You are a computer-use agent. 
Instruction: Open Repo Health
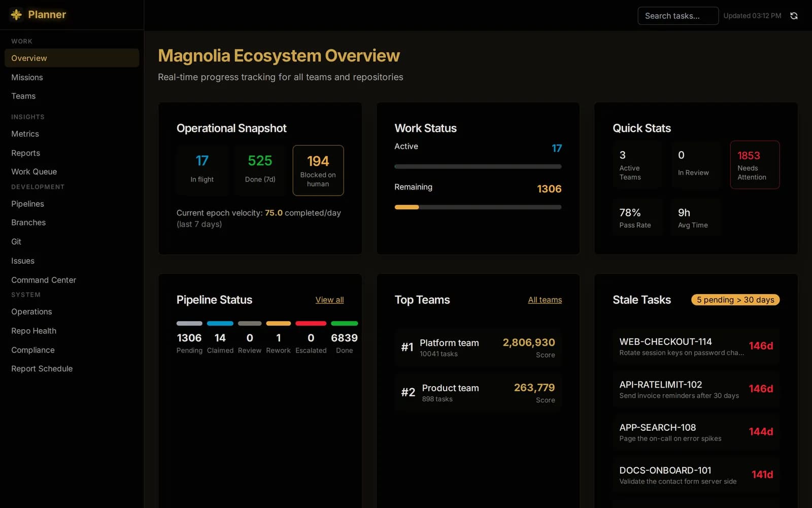pyautogui.click(x=72, y=331)
